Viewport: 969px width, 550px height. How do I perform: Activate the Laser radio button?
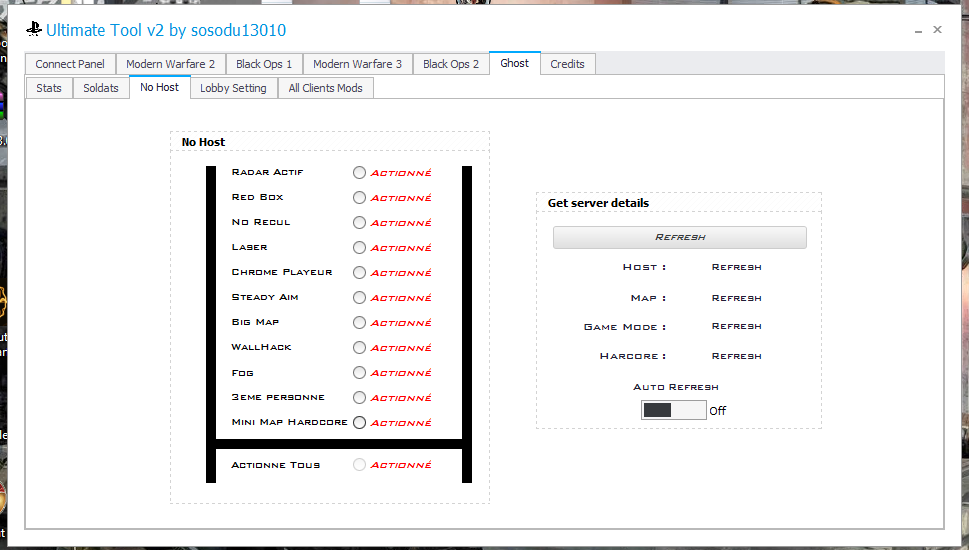(359, 247)
